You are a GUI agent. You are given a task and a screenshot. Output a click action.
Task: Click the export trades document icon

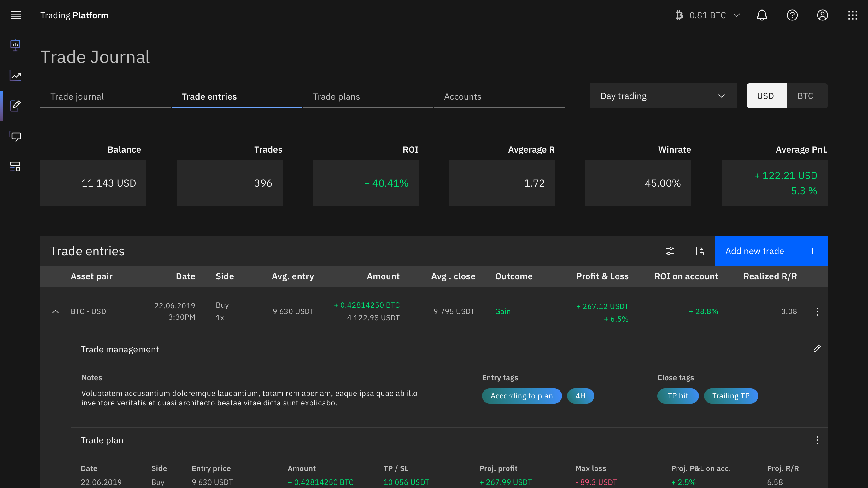(700, 251)
